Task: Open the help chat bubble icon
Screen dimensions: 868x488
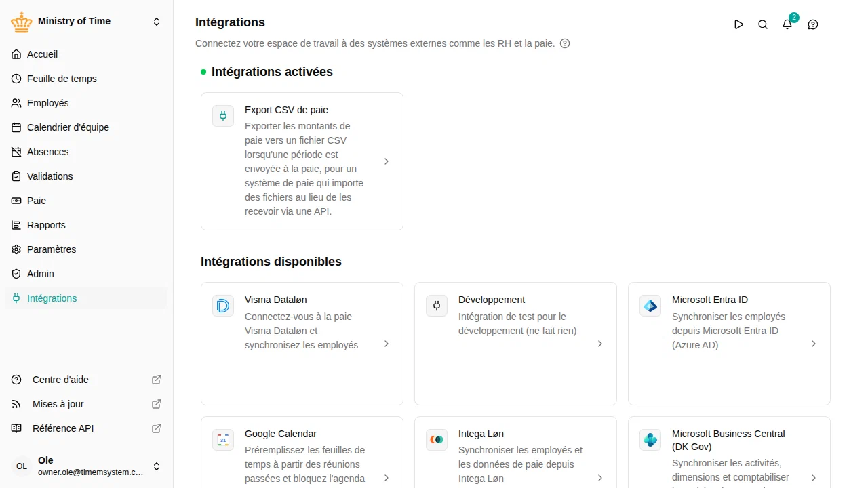Action: pyautogui.click(x=813, y=24)
